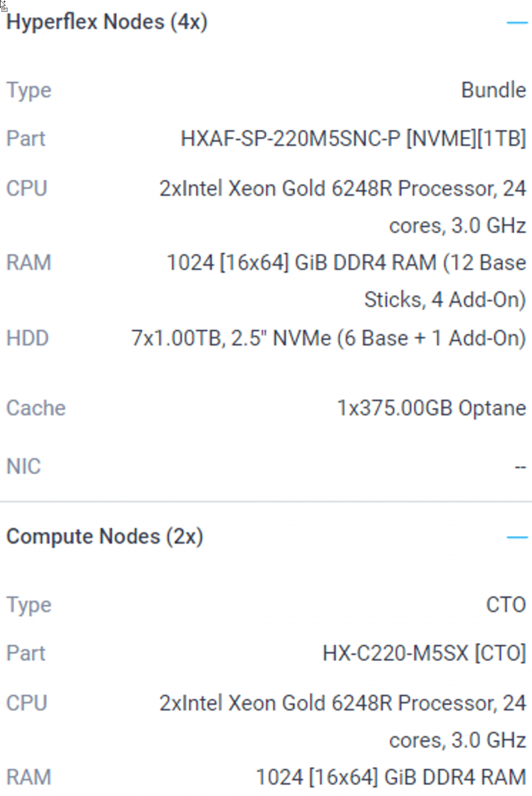The image size is (532, 796).
Task: Click the Hyperflex Nodes (4x) heading
Action: 107,22
